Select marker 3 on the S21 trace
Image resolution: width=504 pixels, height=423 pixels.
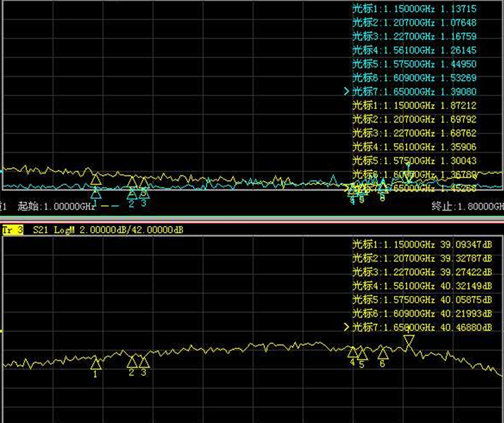144,362
